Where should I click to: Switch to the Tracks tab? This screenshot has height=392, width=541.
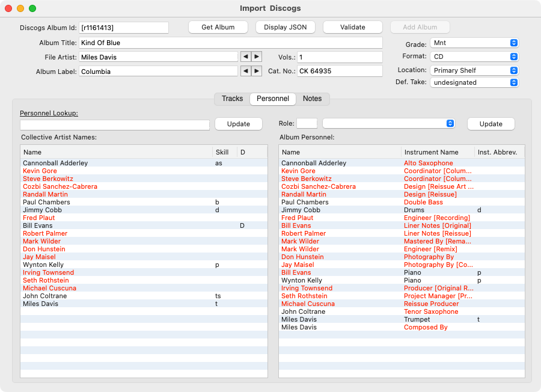point(232,99)
